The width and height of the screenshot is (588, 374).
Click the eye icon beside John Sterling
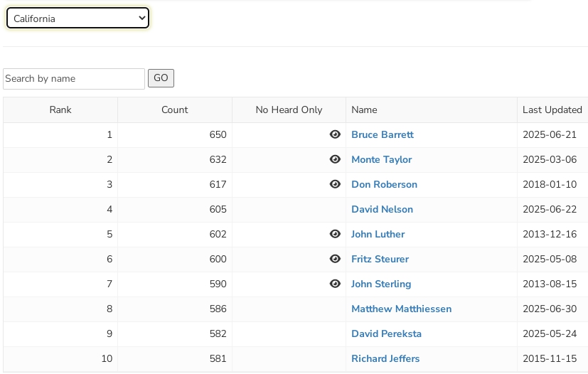click(x=335, y=284)
